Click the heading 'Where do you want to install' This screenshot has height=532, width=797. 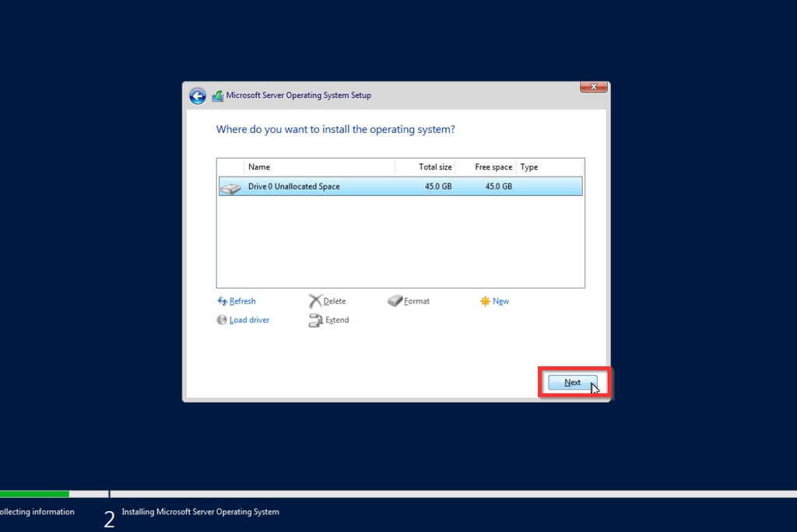tap(335, 130)
